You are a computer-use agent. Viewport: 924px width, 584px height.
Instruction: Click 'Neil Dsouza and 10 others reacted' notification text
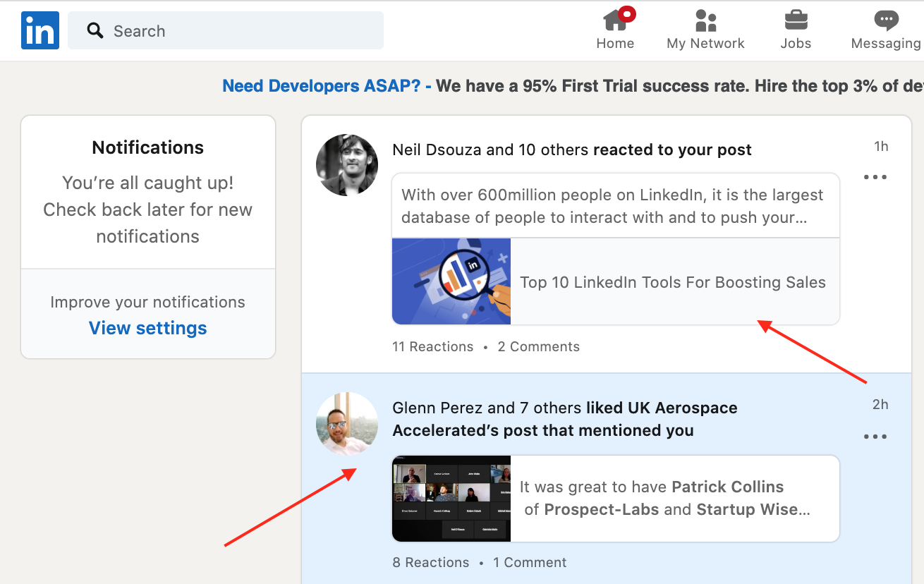(572, 150)
